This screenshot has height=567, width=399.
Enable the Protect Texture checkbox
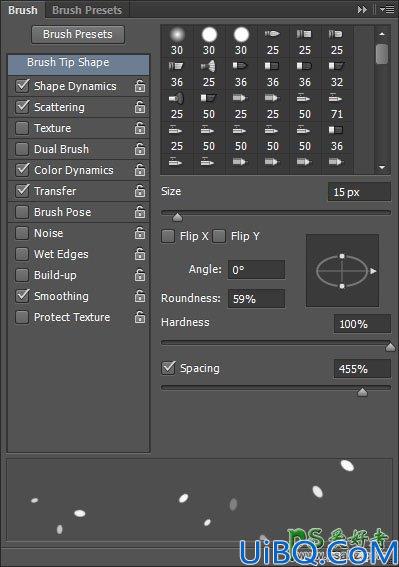tap(22, 317)
